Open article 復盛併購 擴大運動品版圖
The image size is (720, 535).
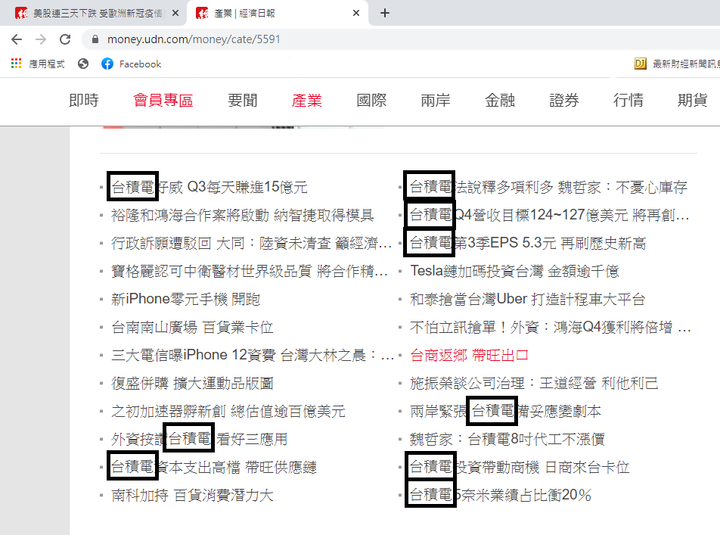click(x=192, y=383)
